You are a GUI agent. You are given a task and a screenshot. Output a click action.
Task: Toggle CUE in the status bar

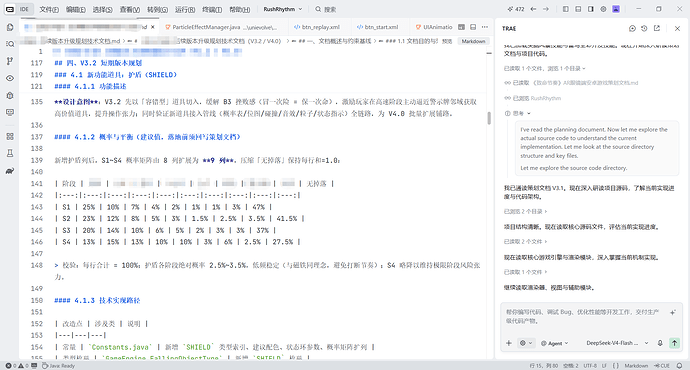click(662, 366)
